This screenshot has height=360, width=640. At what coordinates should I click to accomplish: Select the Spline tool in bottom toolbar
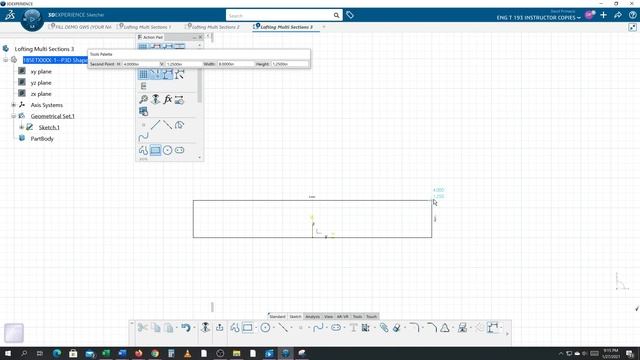pos(318,327)
